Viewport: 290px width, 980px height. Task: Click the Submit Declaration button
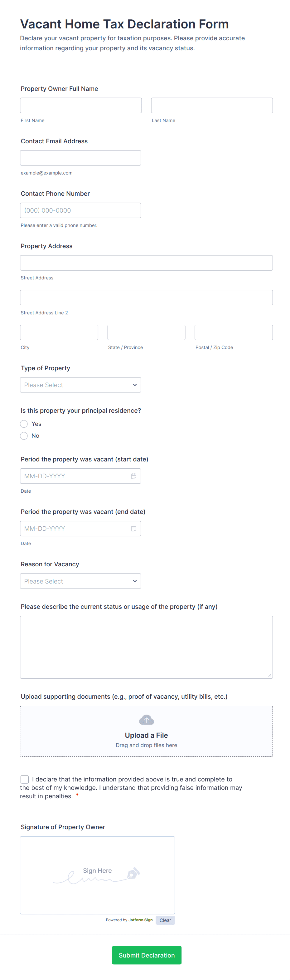[x=146, y=955]
